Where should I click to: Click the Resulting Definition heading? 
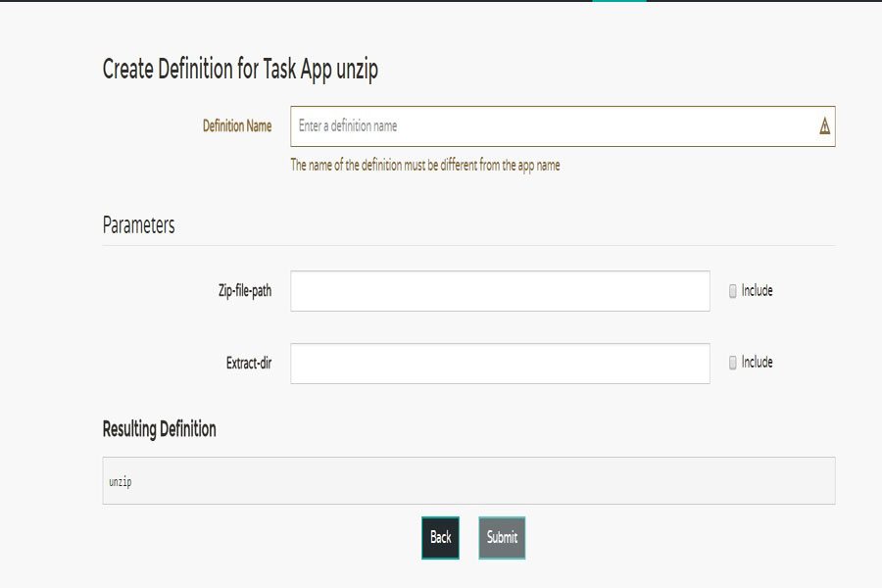tap(159, 429)
